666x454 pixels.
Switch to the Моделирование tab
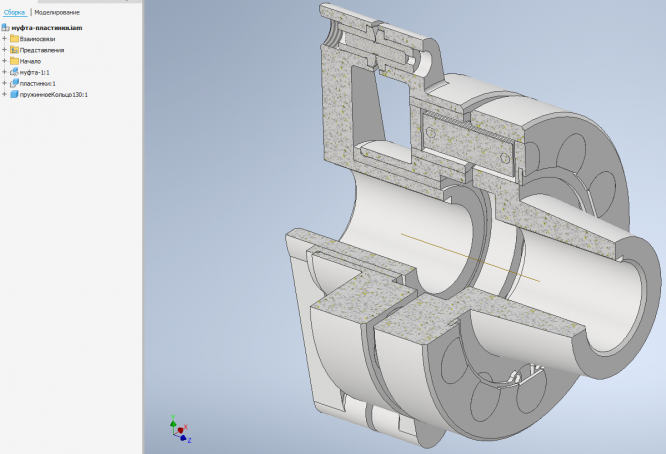point(57,12)
